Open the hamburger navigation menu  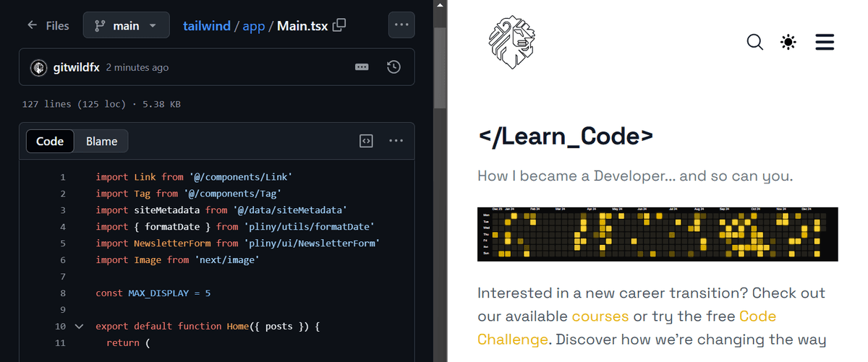pos(825,43)
